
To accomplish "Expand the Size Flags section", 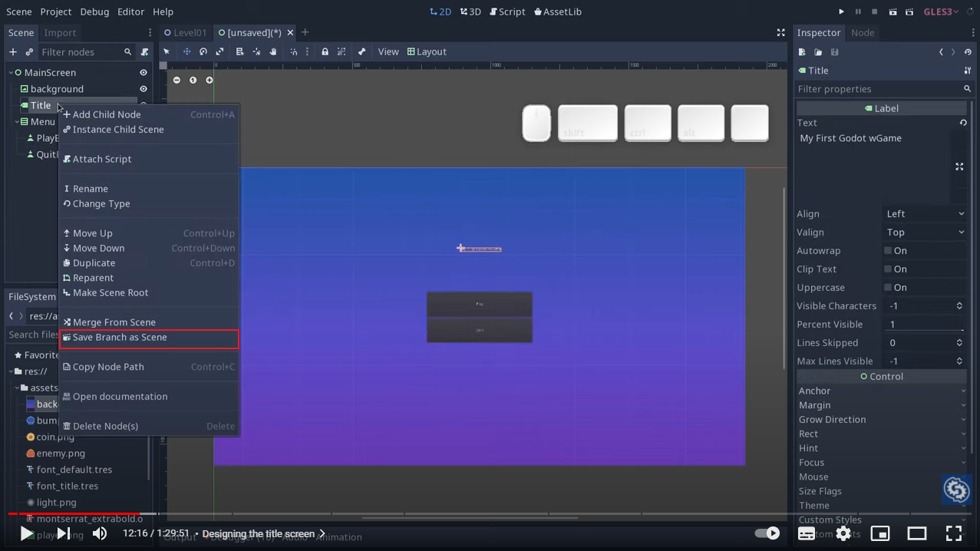I will click(882, 491).
